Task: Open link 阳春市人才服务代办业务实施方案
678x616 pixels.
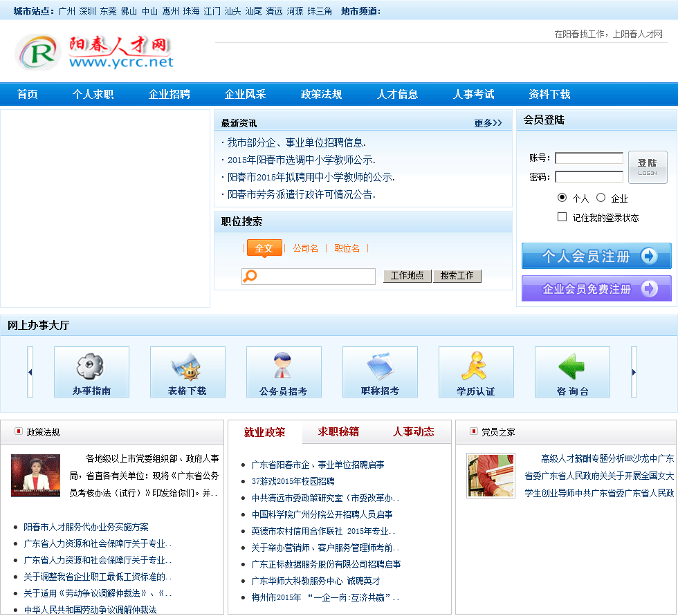Action: [86, 527]
